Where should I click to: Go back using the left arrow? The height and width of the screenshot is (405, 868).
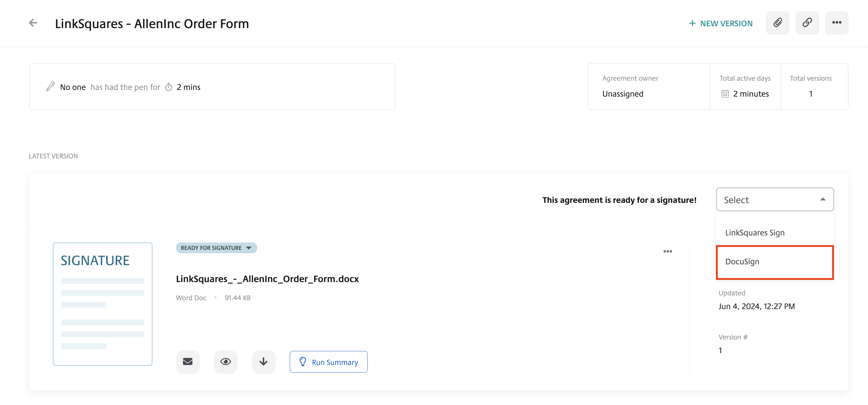point(33,23)
